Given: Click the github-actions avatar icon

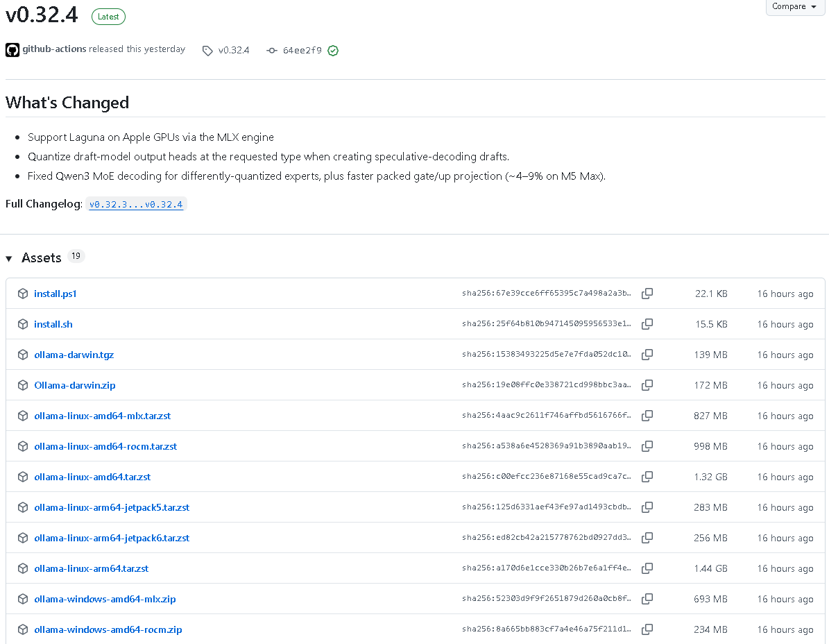Looking at the screenshot, I should tap(12, 50).
